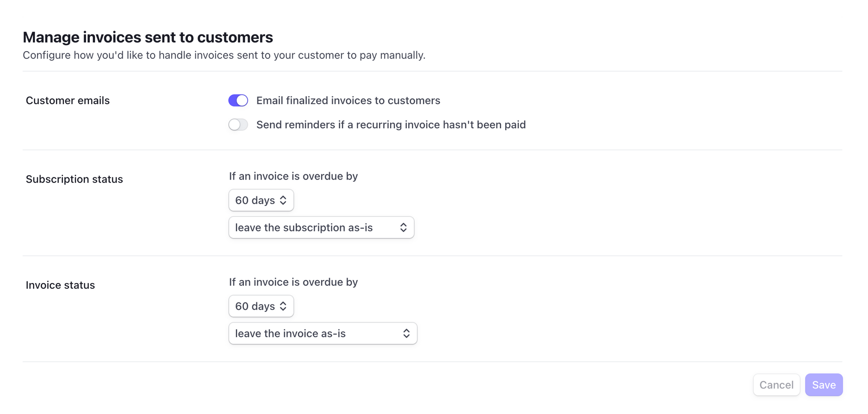Viewport: 868px width, 414px height.
Task: Click chevron arrows beside Subscription status "60 days"
Action: (x=283, y=200)
